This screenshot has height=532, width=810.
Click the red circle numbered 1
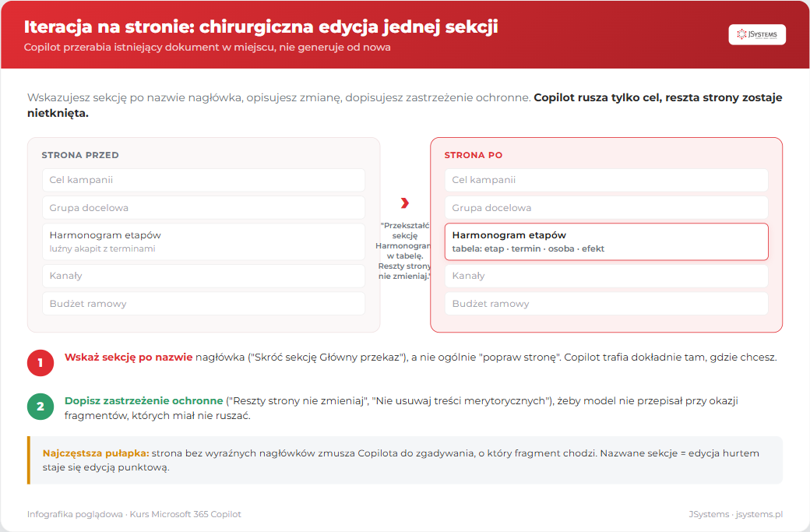point(40,363)
